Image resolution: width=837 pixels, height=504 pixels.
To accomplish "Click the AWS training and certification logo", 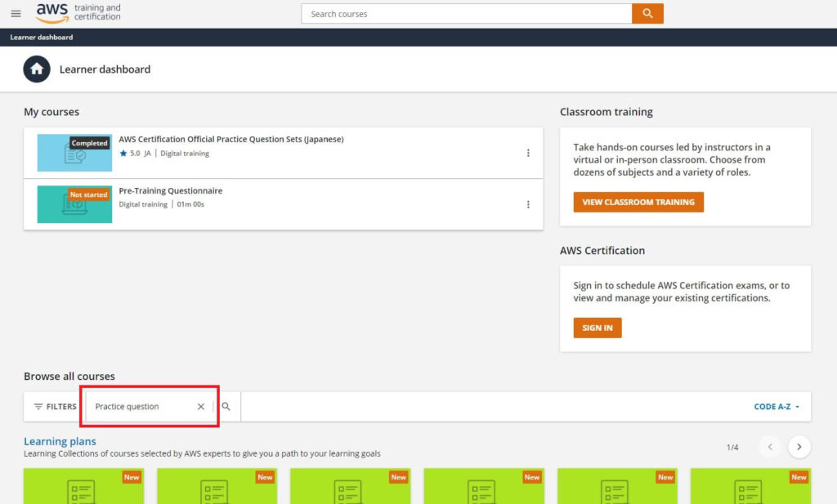I will (x=78, y=13).
